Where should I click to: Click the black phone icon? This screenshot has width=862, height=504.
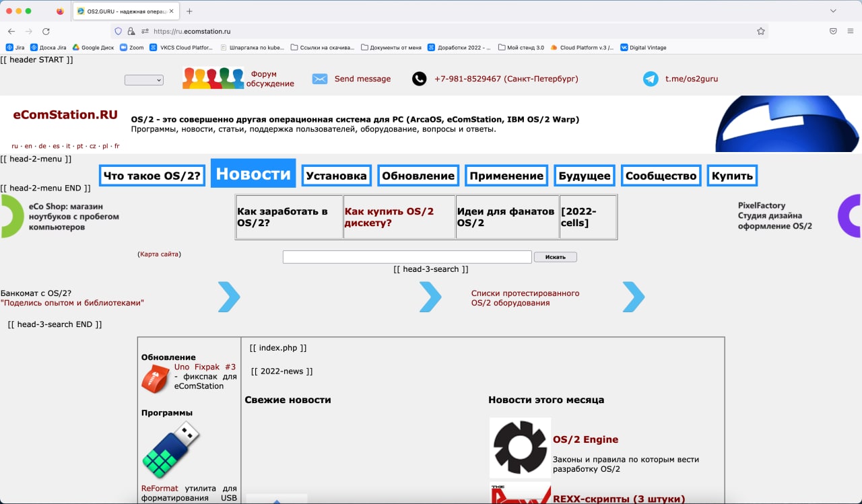pos(420,79)
